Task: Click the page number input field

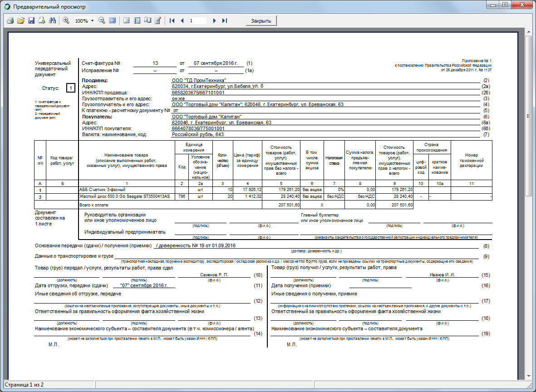Action: coord(197,20)
